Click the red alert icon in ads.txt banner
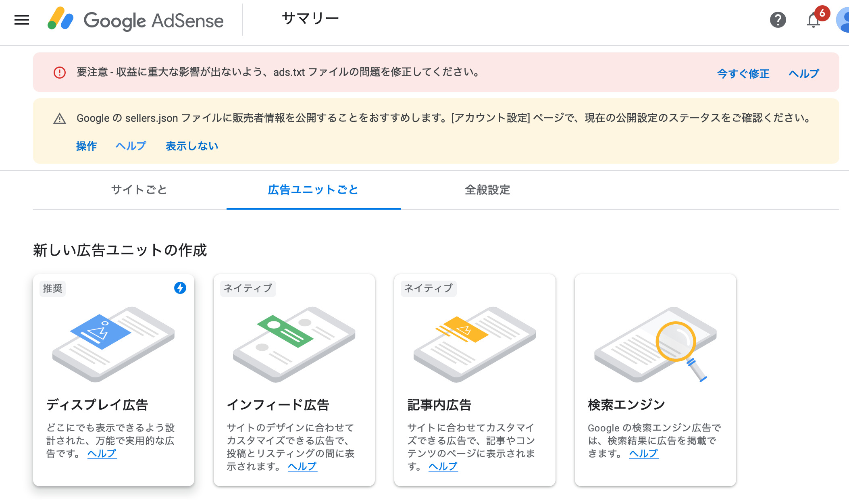 60,73
